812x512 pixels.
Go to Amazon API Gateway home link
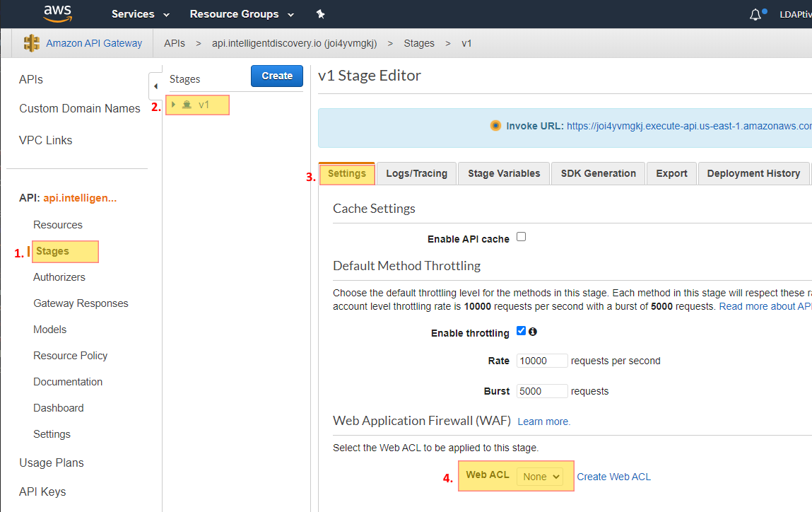click(x=94, y=43)
